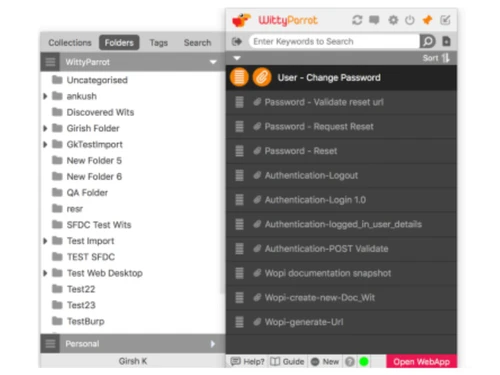Expand the GkTestImport folder
Screen dimensions: 500x375
[x=45, y=144]
